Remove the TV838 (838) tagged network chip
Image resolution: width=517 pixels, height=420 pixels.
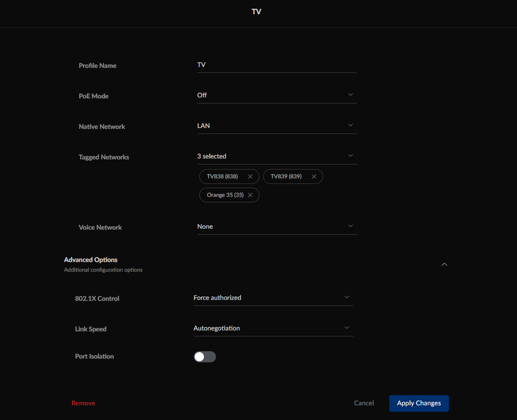click(x=250, y=177)
